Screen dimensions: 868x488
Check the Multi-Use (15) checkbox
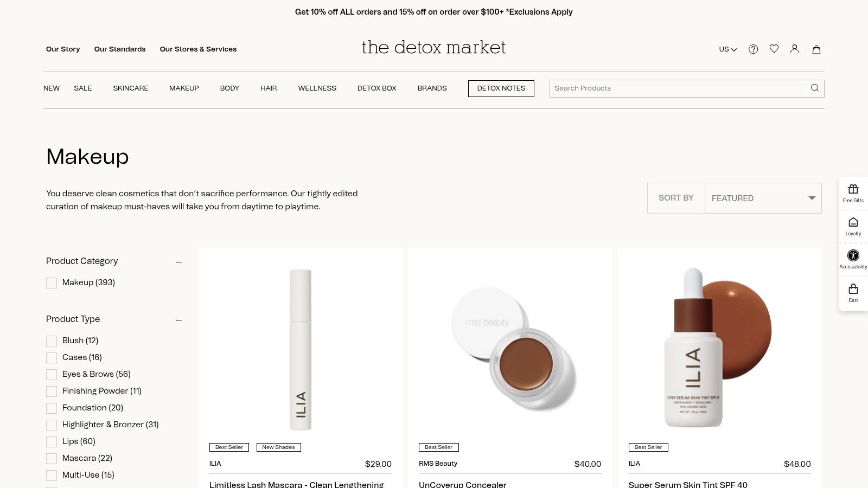click(52, 476)
